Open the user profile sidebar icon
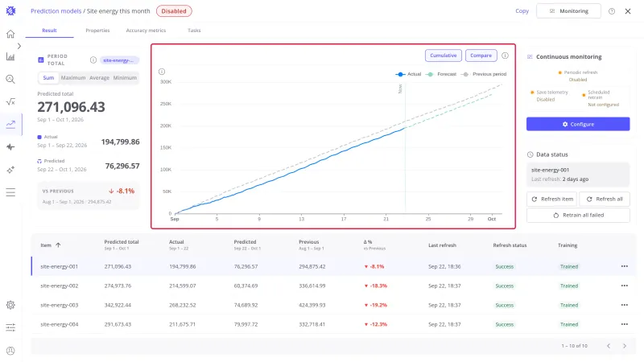Viewport: 644px width, 362px height. [10, 351]
